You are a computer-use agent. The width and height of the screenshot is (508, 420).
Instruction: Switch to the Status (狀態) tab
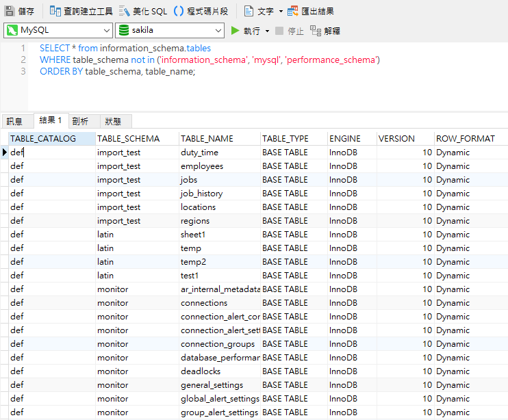pyautogui.click(x=113, y=121)
